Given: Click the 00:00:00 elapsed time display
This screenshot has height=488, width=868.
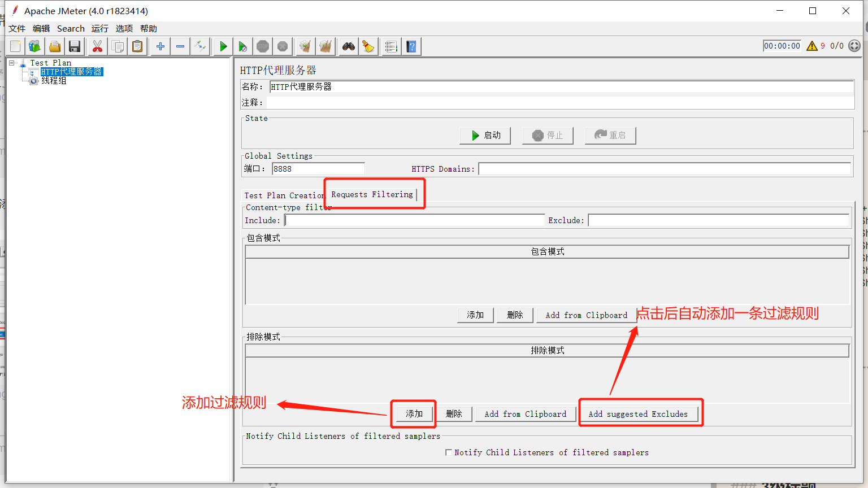Looking at the screenshot, I should (782, 46).
